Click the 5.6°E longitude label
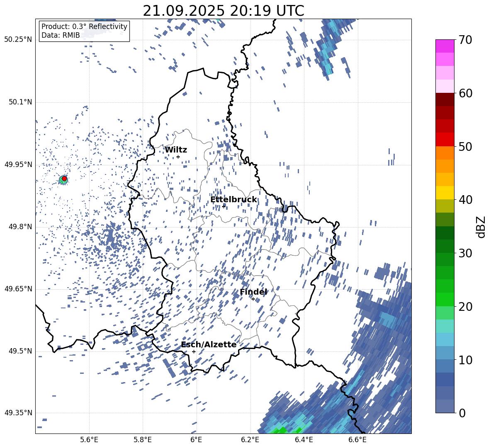The image size is (491, 448). pos(89,440)
